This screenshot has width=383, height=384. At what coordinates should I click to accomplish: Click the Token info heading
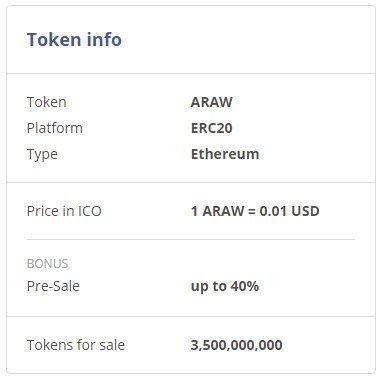74,40
